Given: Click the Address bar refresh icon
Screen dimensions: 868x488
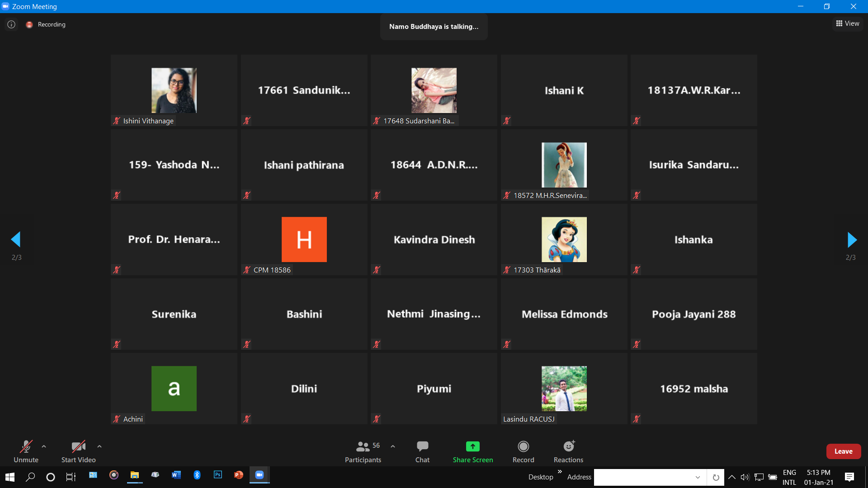Looking at the screenshot, I should click(x=716, y=477).
